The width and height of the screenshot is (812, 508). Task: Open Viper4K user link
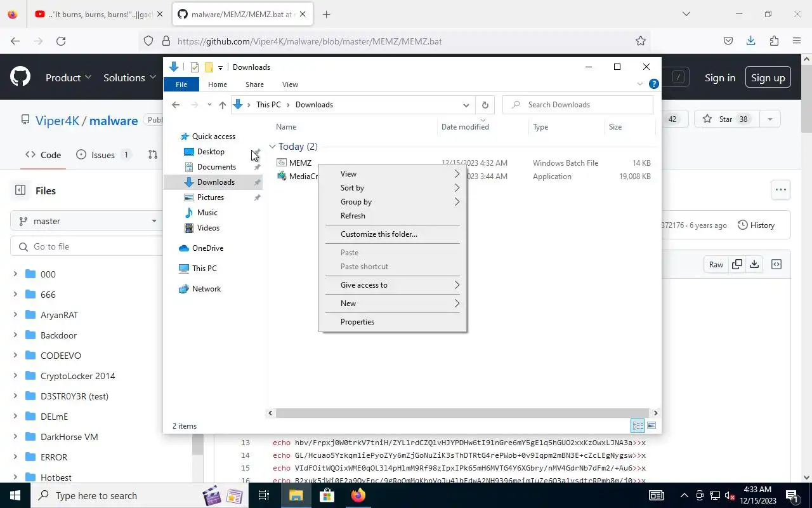pyautogui.click(x=57, y=121)
